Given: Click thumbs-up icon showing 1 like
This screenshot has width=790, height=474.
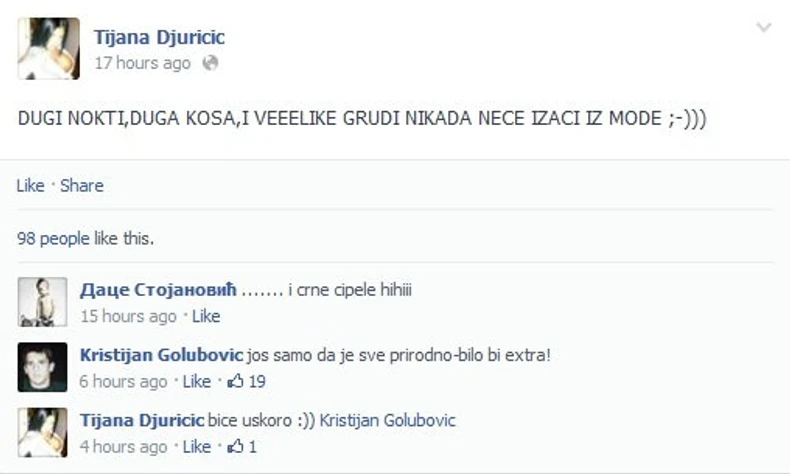Looking at the screenshot, I should [235, 446].
